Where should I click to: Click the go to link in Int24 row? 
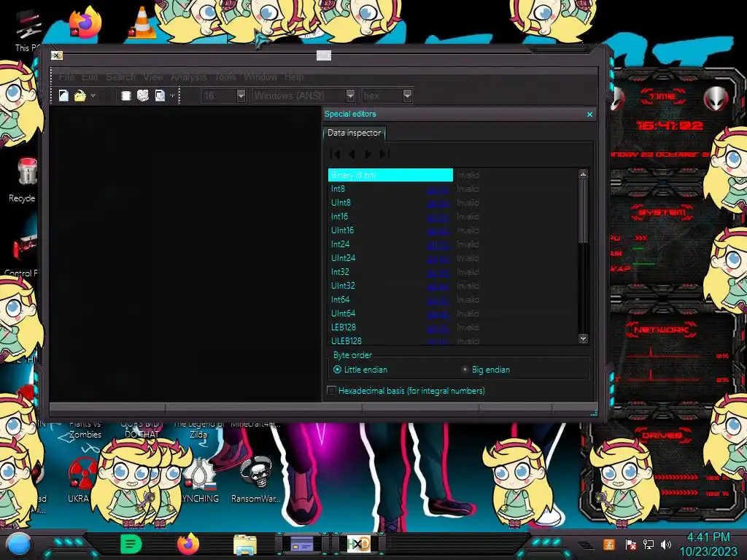pos(438,245)
